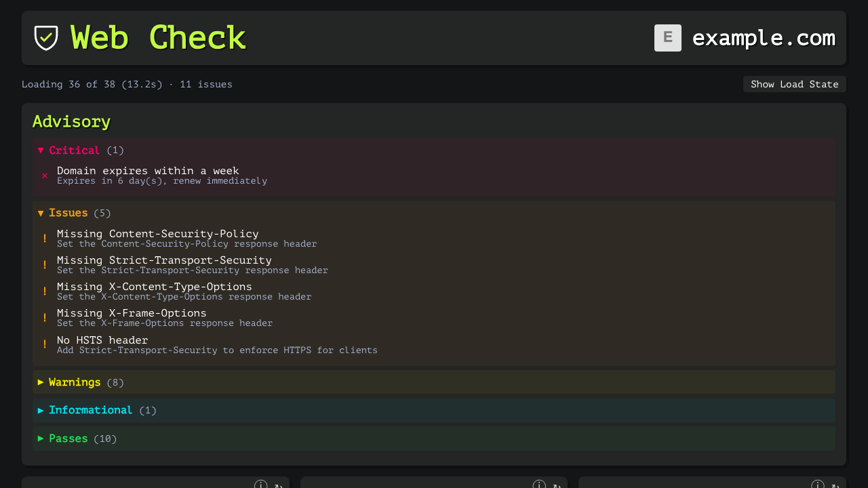The width and height of the screenshot is (868, 488).
Task: Click 'Set the Content-Security-Policy response header' hint
Action: point(187,244)
